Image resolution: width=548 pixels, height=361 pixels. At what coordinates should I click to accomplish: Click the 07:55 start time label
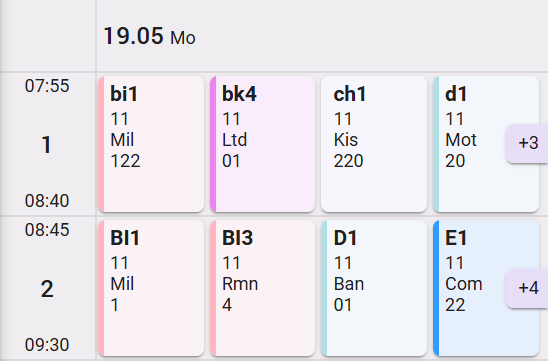click(47, 86)
